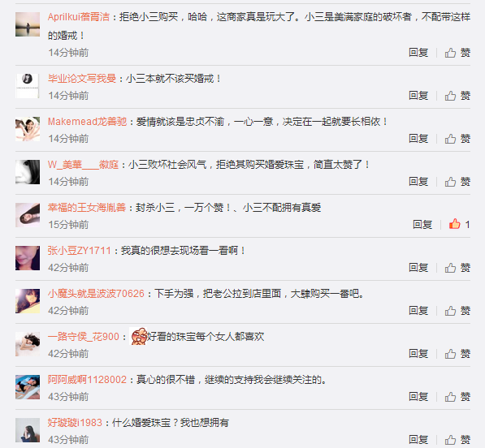Open username link Makemead龙善驰
485x448 pixels.
(x=87, y=122)
